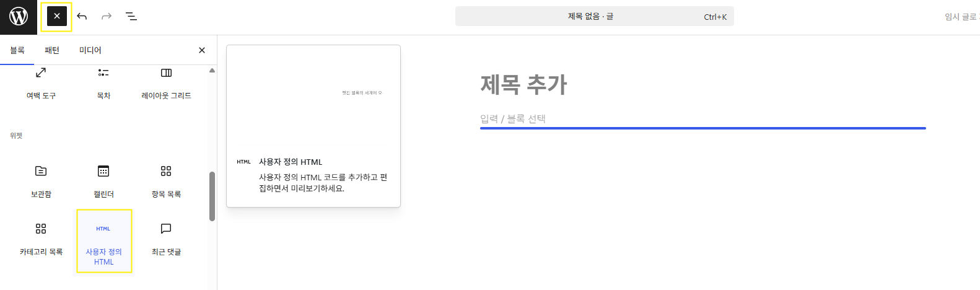980x290 pixels.
Task: Add the 캘린더 calendar widget
Action: (103, 180)
